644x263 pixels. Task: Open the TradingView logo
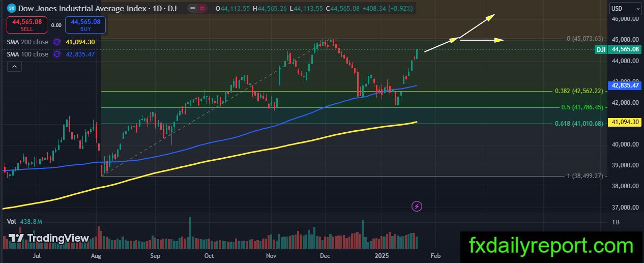(x=49, y=238)
